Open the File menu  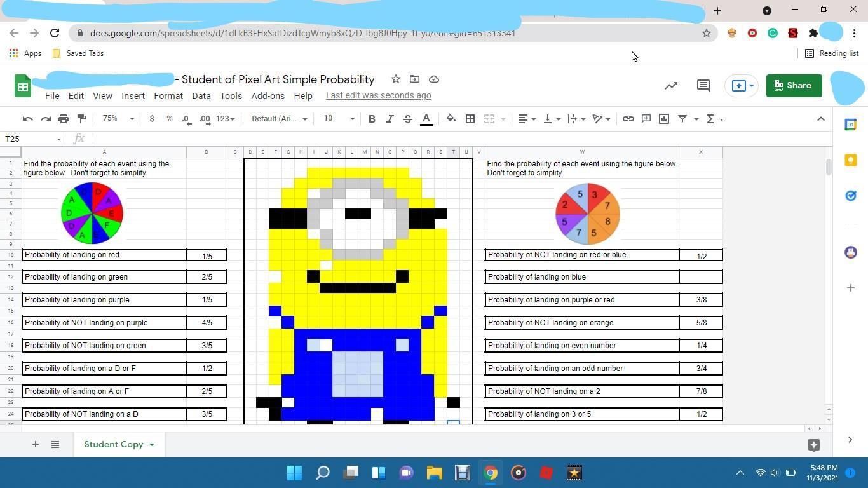[x=52, y=96]
